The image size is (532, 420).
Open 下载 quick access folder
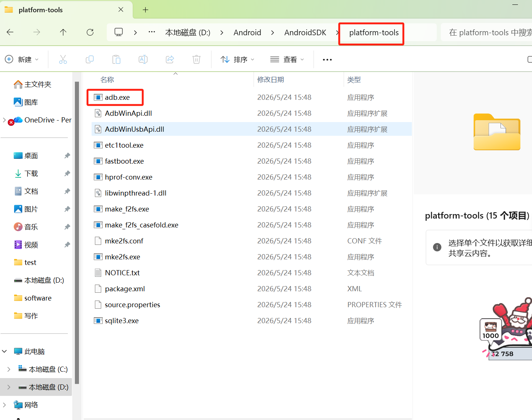point(26,173)
